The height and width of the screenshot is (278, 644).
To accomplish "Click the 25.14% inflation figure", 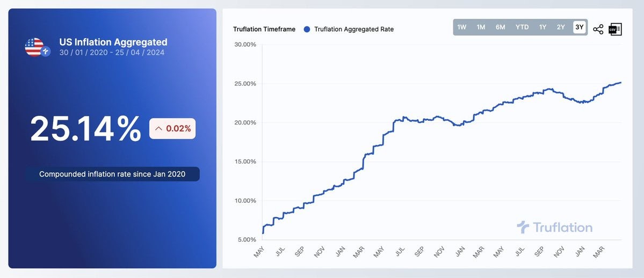I will click(x=85, y=129).
